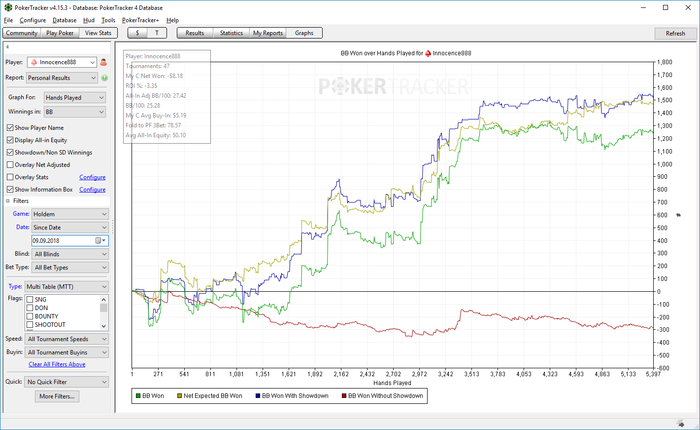
Task: Select the $ cash games button
Action: 138,33
